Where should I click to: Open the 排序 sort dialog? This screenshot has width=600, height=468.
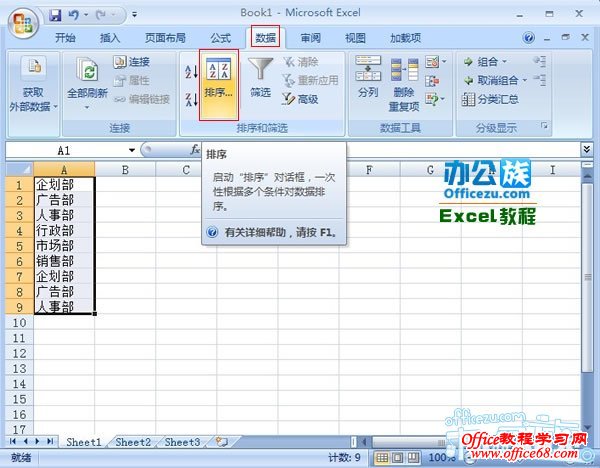(218, 85)
